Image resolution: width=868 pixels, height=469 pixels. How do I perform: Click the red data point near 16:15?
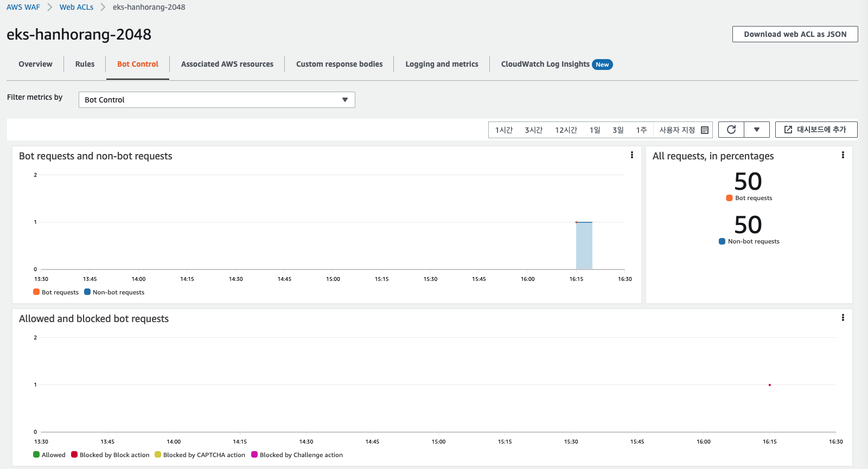[770, 385]
